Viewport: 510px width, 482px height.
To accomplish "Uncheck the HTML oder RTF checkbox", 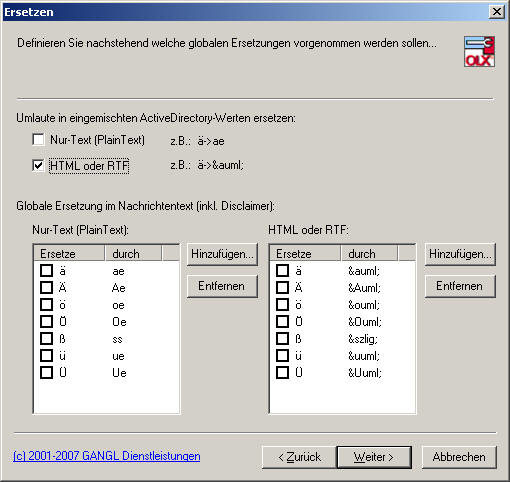I will click(x=38, y=165).
